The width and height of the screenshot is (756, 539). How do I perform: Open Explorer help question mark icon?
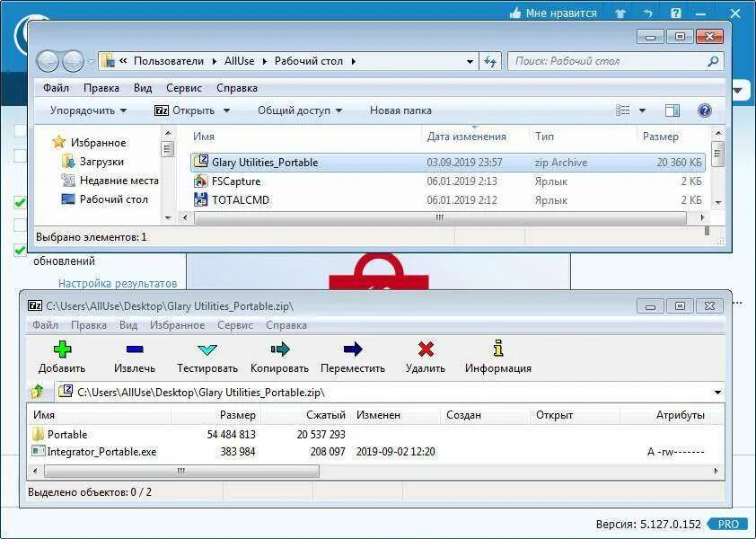tap(705, 110)
